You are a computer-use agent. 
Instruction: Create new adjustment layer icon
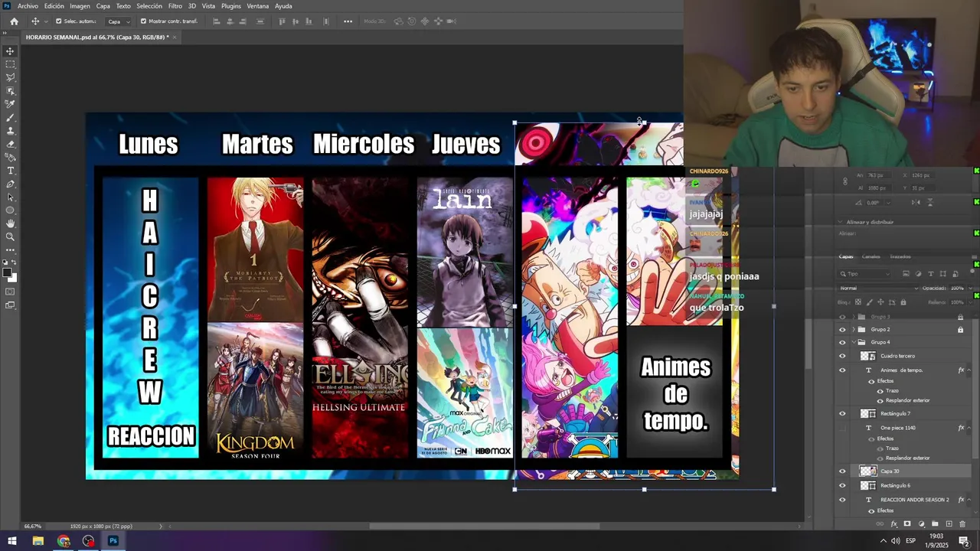pos(922,524)
